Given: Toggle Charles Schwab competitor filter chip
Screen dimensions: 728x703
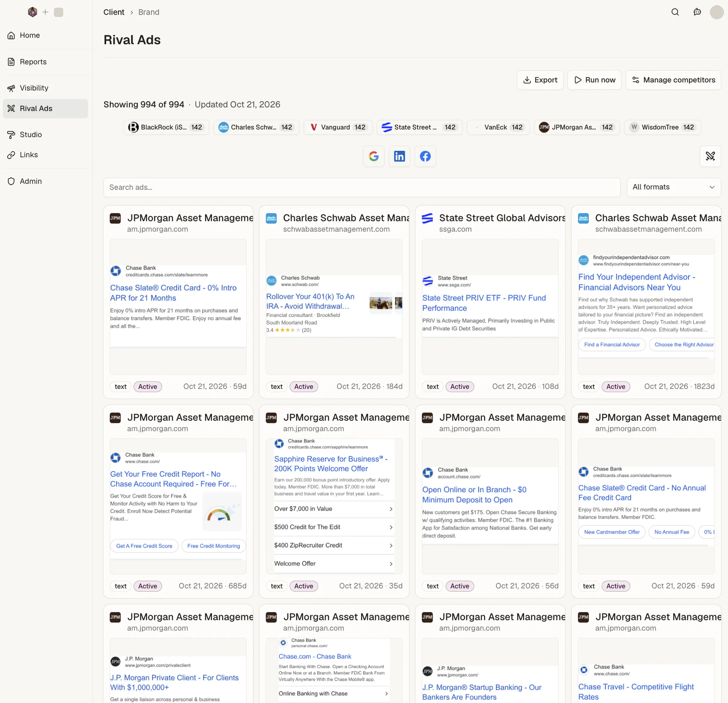Looking at the screenshot, I should [256, 127].
